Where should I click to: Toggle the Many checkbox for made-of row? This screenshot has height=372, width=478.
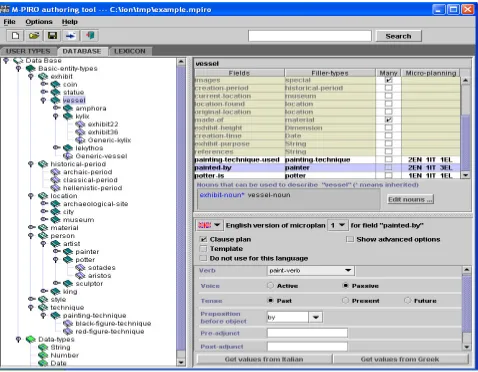tap(389, 120)
